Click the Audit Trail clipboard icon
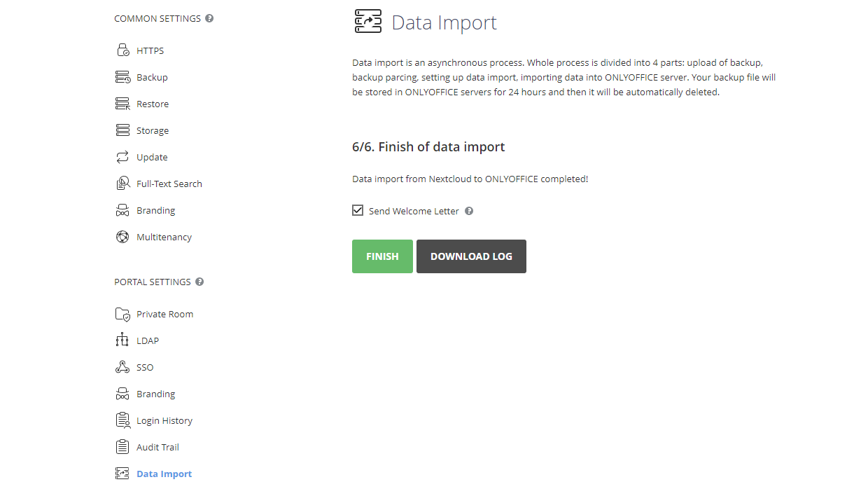 [122, 446]
